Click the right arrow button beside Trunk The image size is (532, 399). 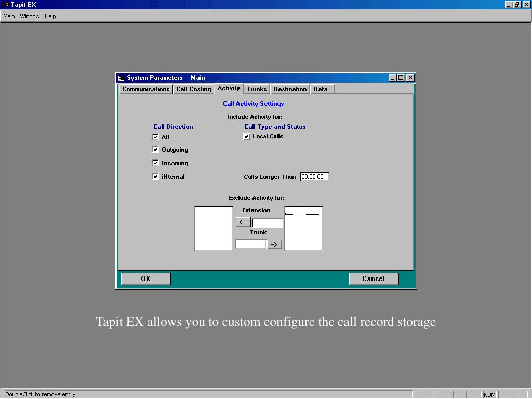click(274, 244)
